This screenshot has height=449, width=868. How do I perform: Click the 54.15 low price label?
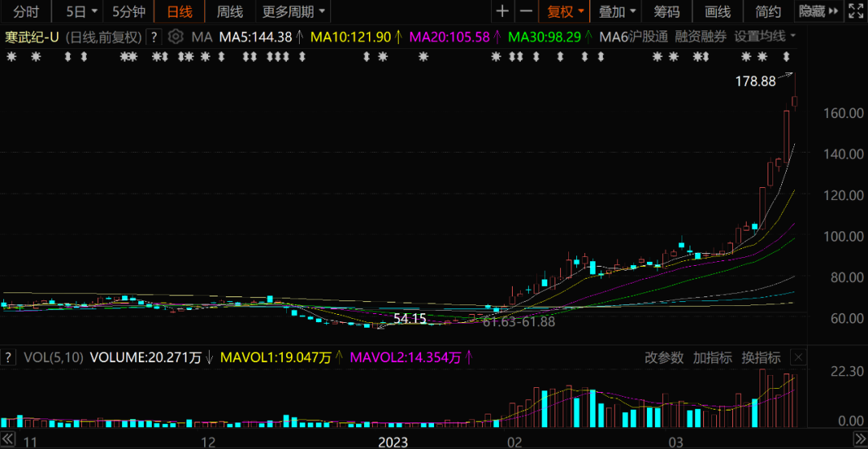coord(410,319)
